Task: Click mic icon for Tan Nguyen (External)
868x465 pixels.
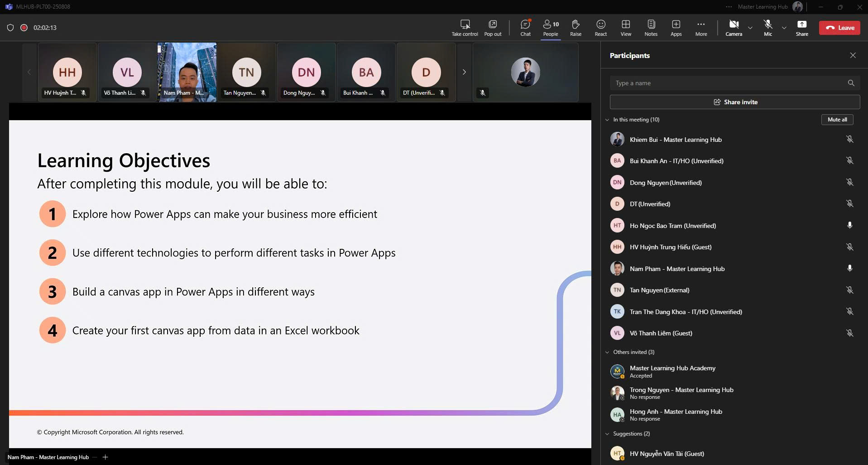Action: click(x=850, y=290)
